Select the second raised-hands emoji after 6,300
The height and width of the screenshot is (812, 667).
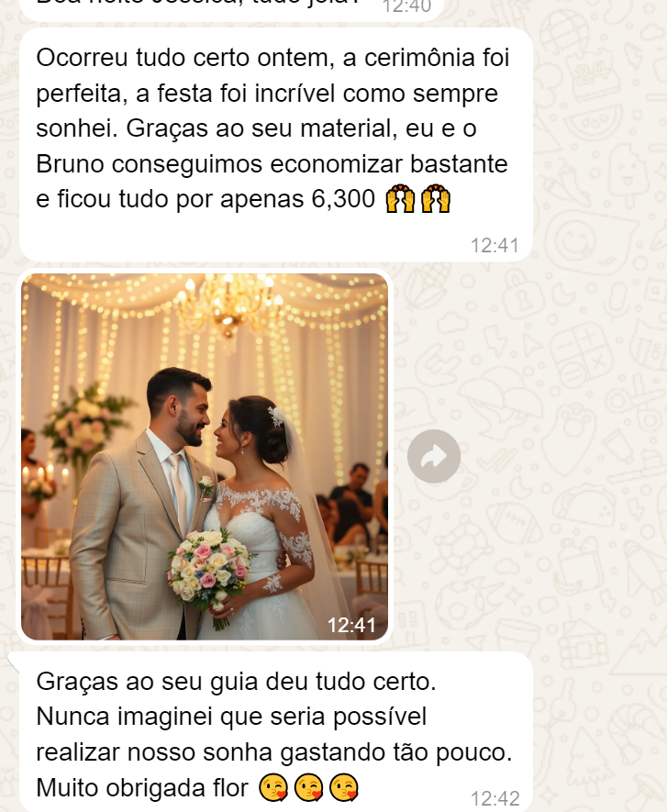(436, 199)
